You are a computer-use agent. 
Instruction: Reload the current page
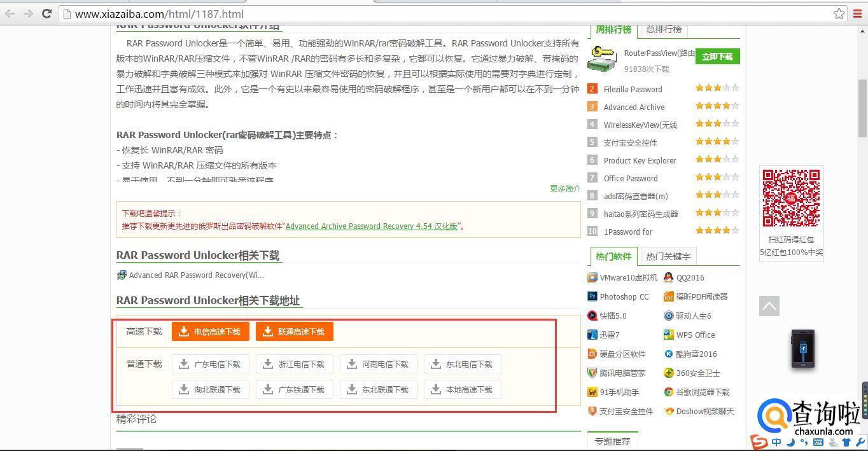[x=46, y=13]
